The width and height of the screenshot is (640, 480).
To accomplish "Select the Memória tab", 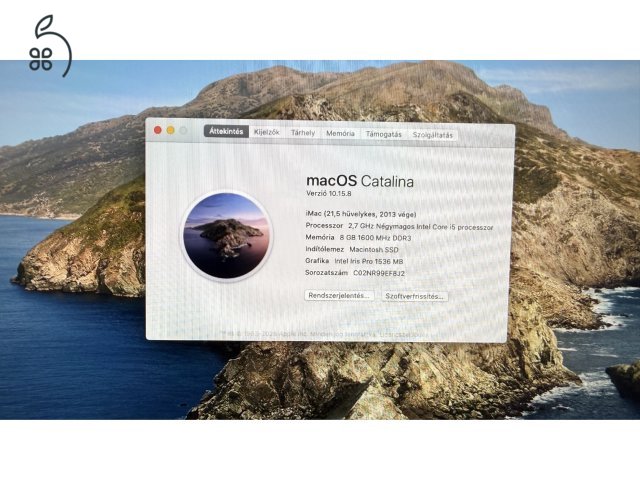I will pyautogui.click(x=340, y=133).
